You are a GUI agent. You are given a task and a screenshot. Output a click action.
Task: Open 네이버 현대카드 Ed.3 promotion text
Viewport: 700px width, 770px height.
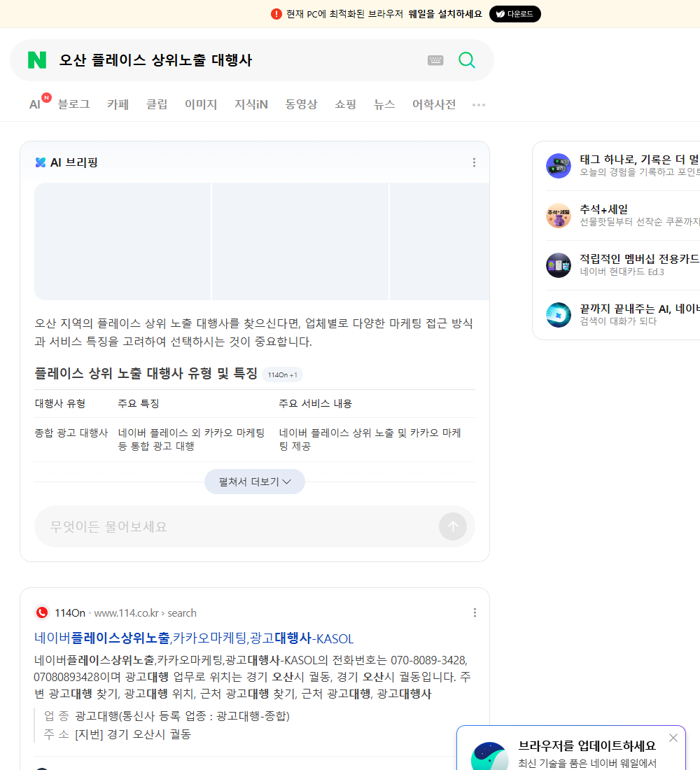[622, 272]
